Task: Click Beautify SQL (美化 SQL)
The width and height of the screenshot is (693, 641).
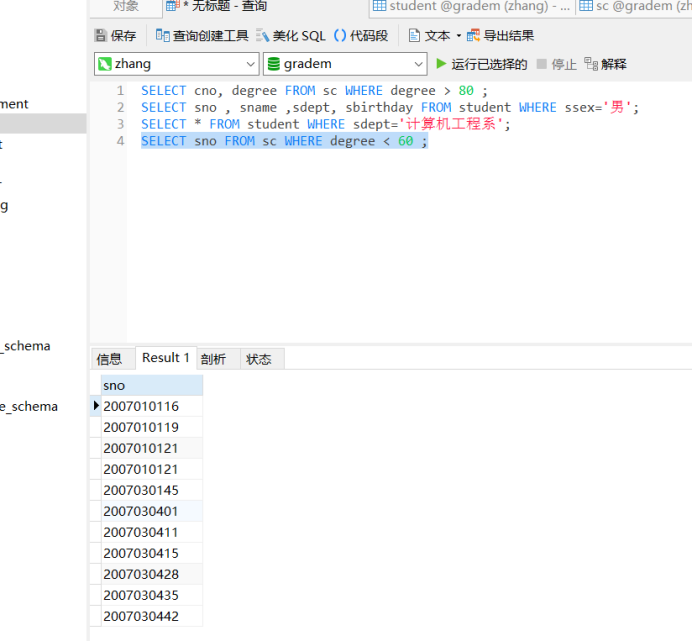Action: 291,35
